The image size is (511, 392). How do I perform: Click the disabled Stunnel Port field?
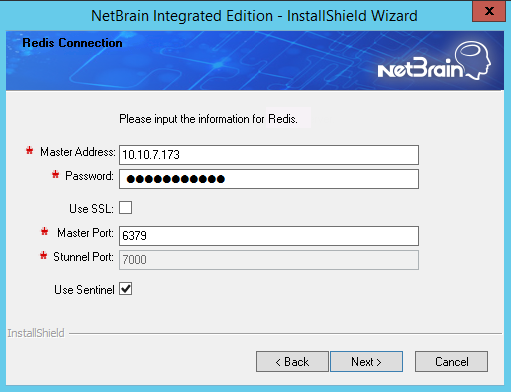(269, 260)
